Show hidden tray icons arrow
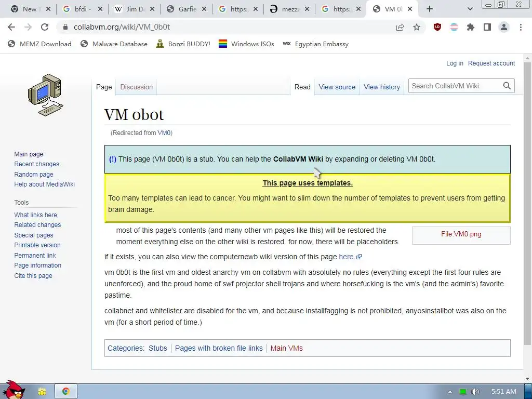532x399 pixels. coord(450,392)
